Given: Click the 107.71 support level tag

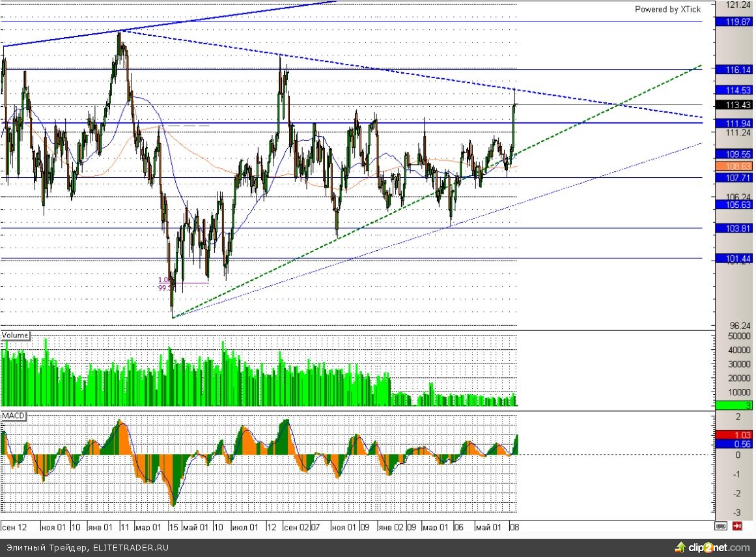Looking at the screenshot, I should (734, 177).
